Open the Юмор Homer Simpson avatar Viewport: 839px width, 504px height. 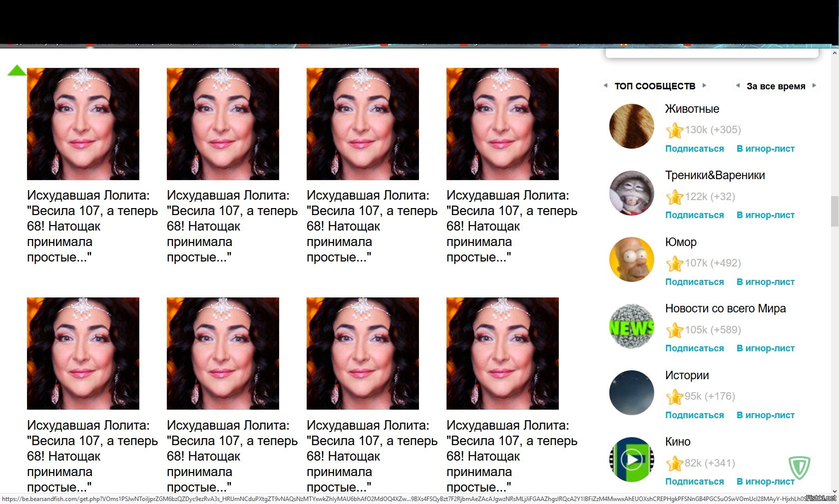(x=632, y=259)
